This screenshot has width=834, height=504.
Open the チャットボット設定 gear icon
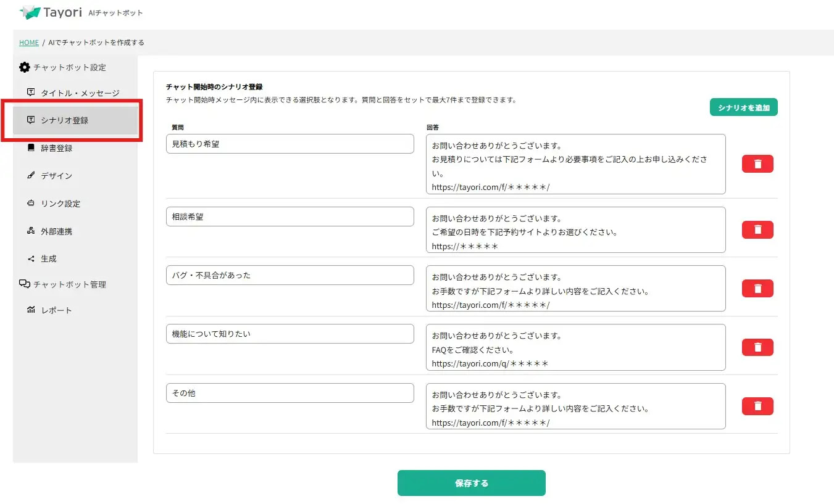(x=23, y=67)
